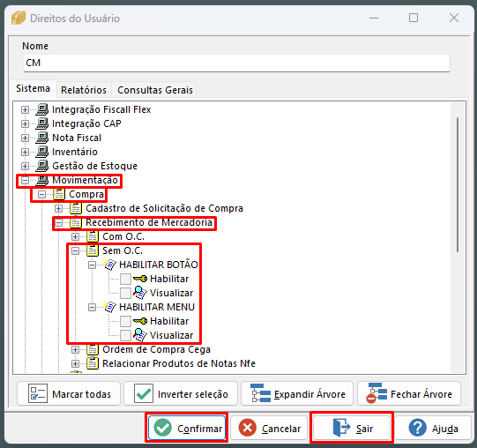
Task: Enable the Habilitar checkbox under HABILITAR BOTÃO
Action: 125,279
